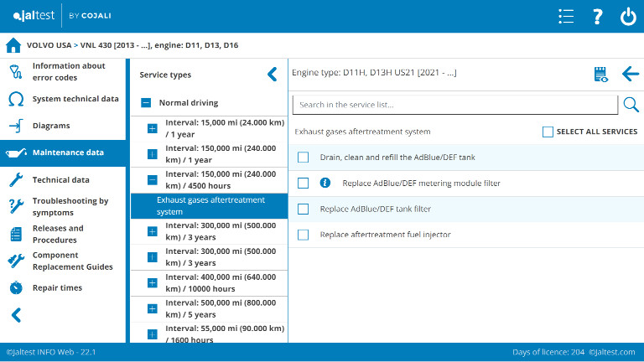Image resolution: width=644 pixels, height=362 pixels.
Task: Open Repair times in the sidebar
Action: coord(57,287)
